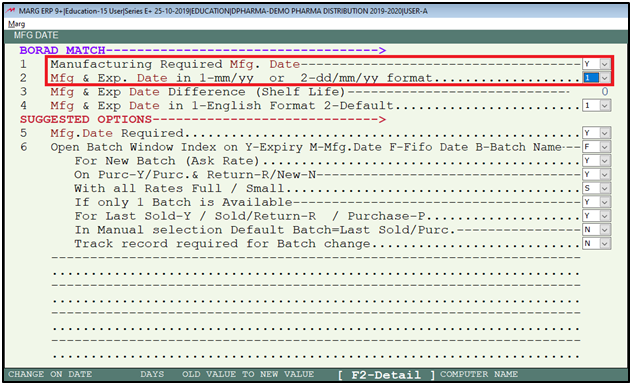The image size is (632, 385).
Task: Open dropdown for Manual selection Default Batch
Action: point(605,230)
